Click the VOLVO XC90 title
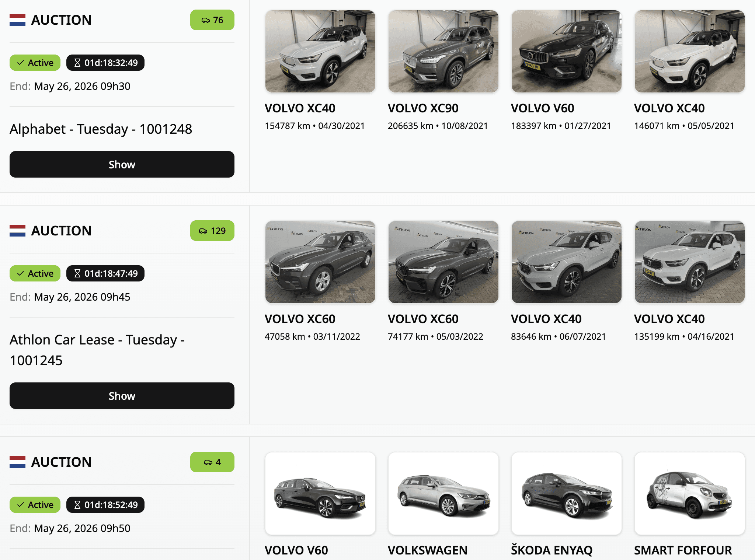Viewport: 755px width, 560px height. [423, 108]
